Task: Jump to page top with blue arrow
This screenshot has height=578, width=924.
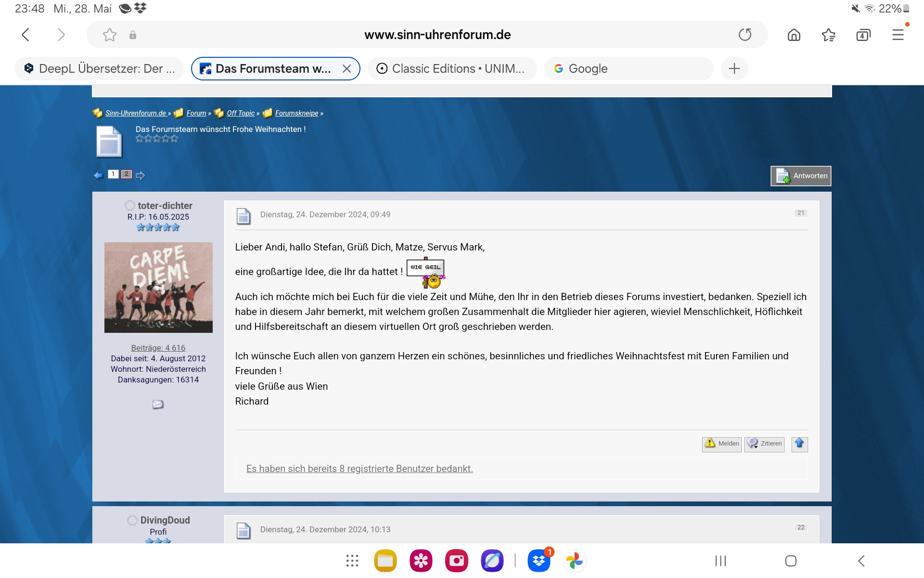Action: click(x=799, y=444)
